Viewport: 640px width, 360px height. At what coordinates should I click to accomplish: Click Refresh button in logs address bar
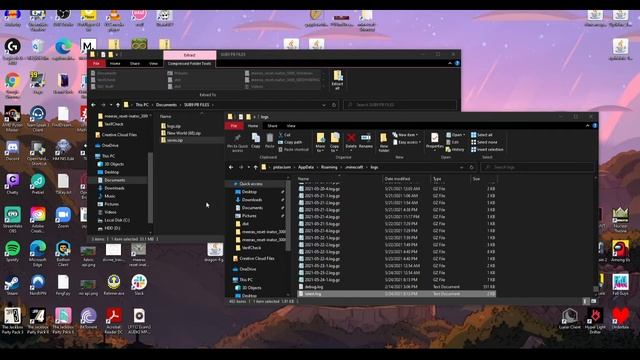point(471,167)
